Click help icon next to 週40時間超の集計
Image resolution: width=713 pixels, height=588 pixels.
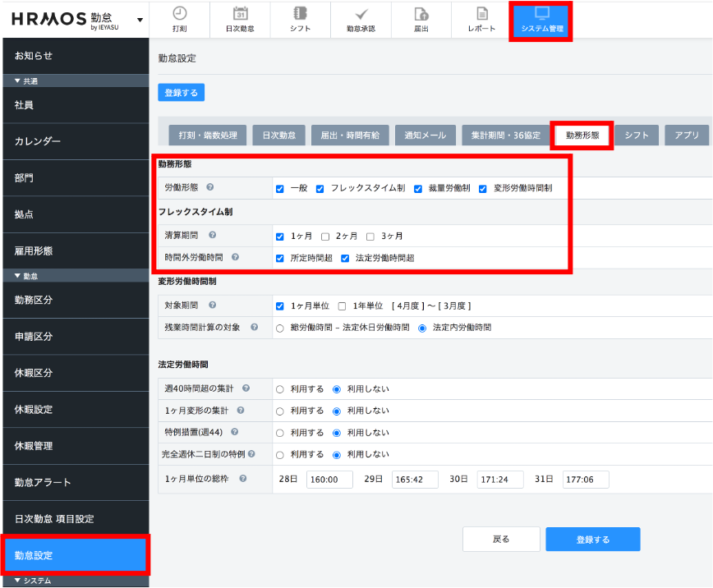[x=246, y=388]
